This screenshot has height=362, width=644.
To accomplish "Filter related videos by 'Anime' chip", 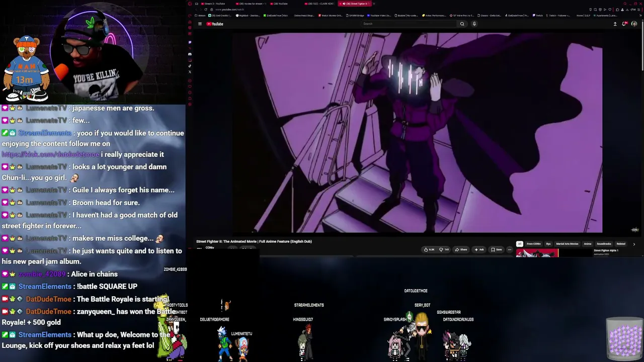I will click(587, 244).
